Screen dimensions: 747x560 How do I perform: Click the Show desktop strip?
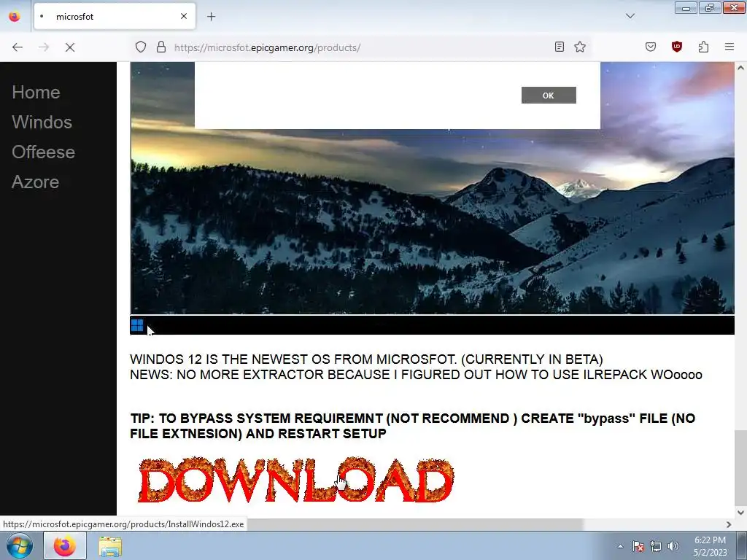point(741,545)
